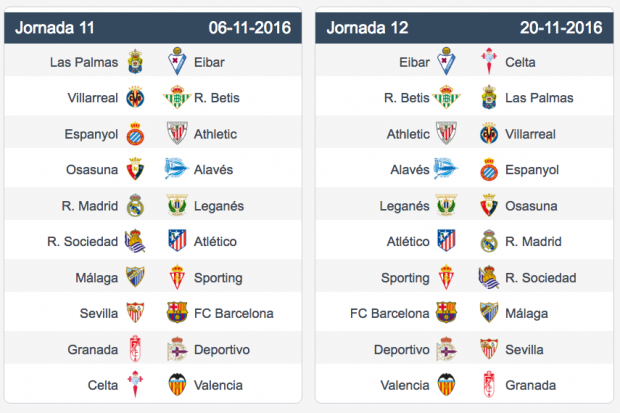Click the Real Madrid crest next to Leganés
The image size is (620, 413).
pyautogui.click(x=135, y=205)
